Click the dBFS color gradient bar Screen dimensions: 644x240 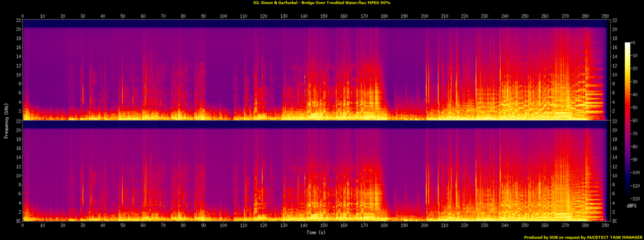coord(627,121)
